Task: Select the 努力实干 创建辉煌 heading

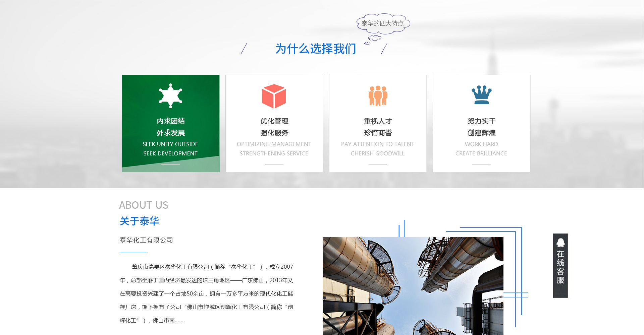Action: [481, 127]
